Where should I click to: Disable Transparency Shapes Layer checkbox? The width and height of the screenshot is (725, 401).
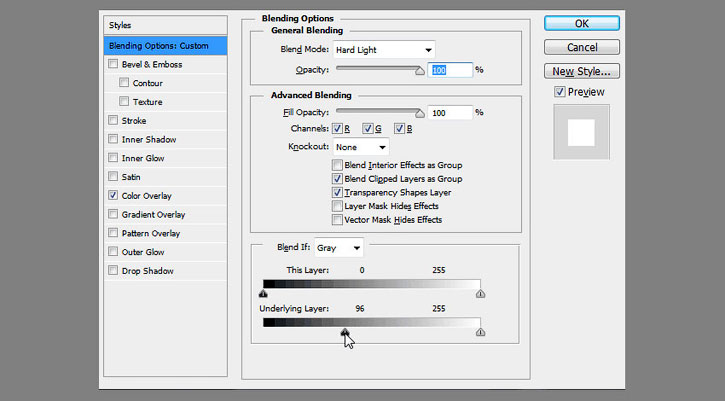coord(337,192)
